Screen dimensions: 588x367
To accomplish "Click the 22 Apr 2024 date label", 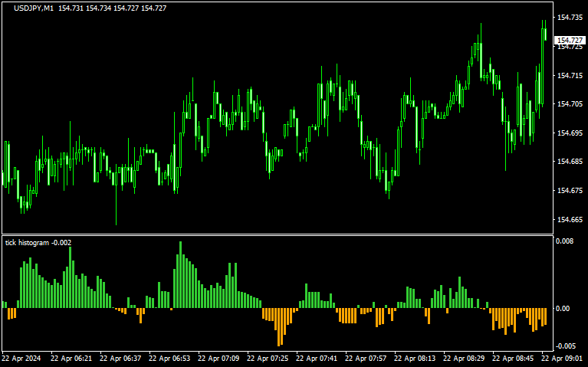I will pyautogui.click(x=21, y=358).
